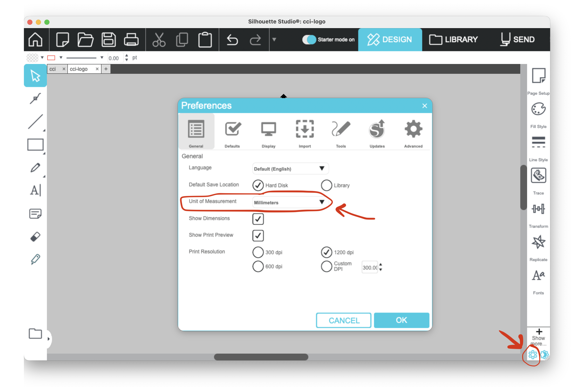Select the Draw a Rectangle tool

click(x=35, y=145)
